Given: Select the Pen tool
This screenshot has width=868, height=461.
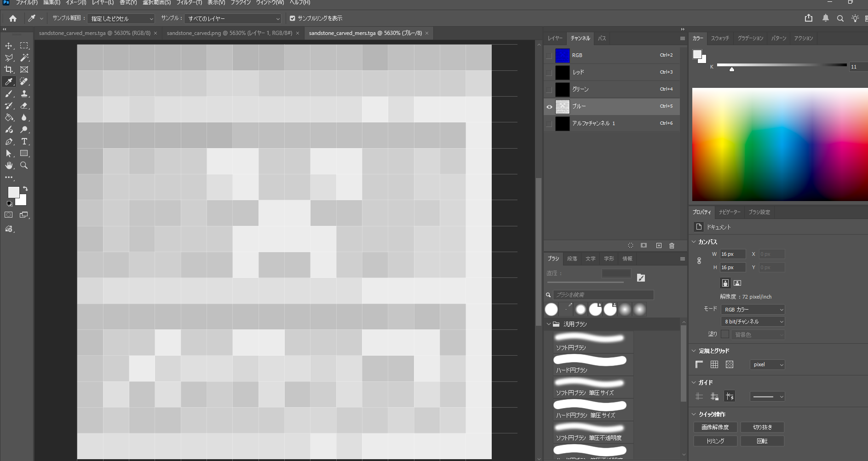Looking at the screenshot, I should pos(9,141).
